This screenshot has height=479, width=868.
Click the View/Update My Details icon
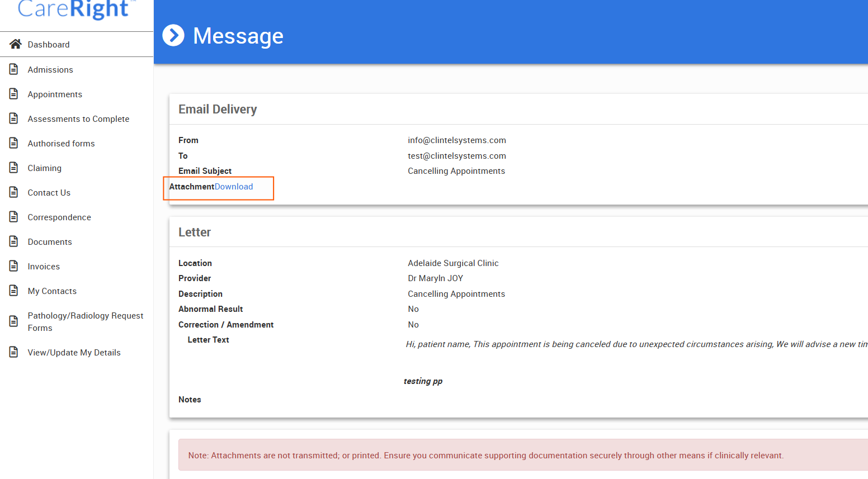[x=14, y=352]
